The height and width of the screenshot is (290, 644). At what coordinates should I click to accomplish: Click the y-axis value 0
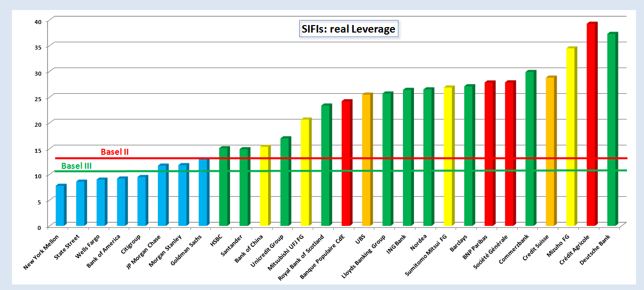39,227
